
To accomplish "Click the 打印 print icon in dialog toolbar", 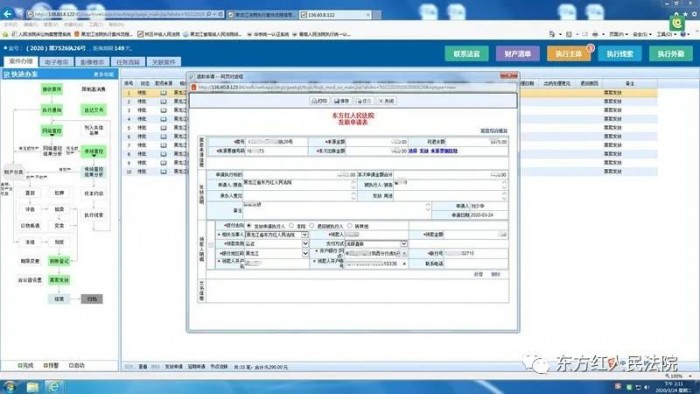I will (319, 101).
